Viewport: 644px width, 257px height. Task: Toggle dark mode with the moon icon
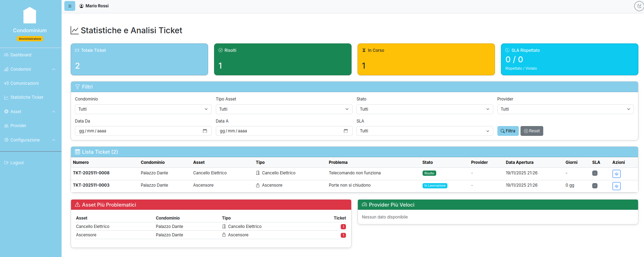point(639,6)
